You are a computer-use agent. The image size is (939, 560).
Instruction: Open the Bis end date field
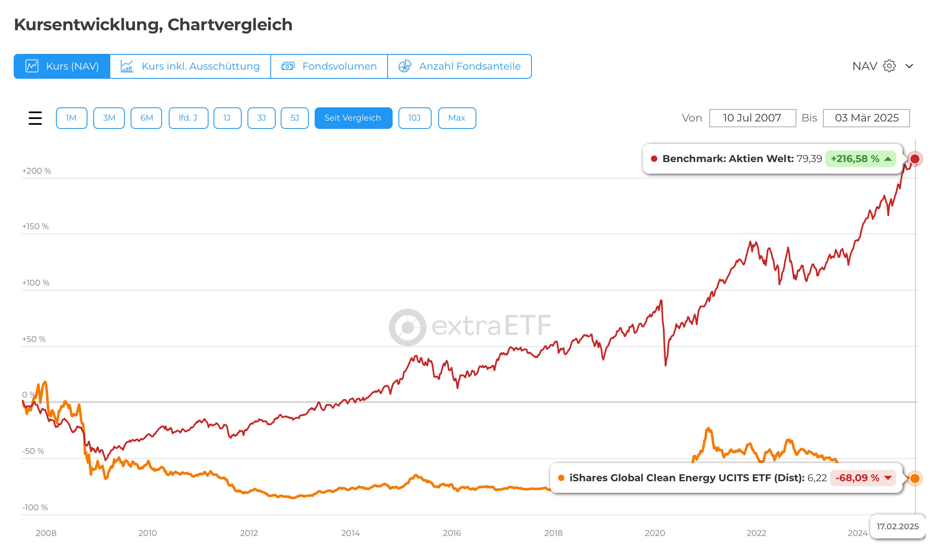tap(866, 118)
